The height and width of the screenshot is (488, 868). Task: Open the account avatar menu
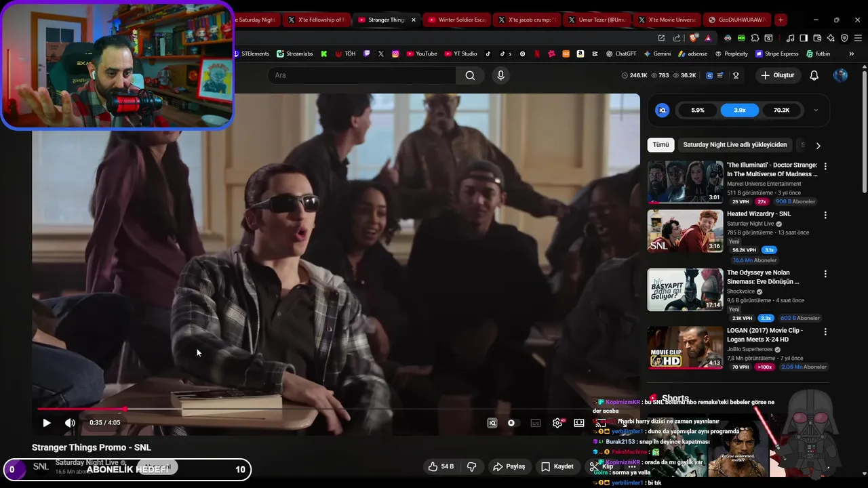840,75
